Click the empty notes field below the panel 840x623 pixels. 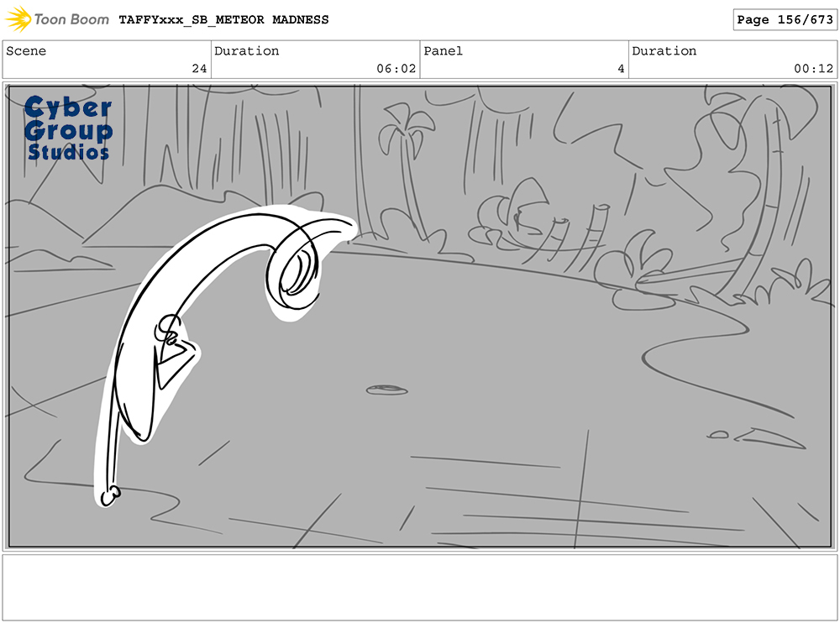[420, 588]
